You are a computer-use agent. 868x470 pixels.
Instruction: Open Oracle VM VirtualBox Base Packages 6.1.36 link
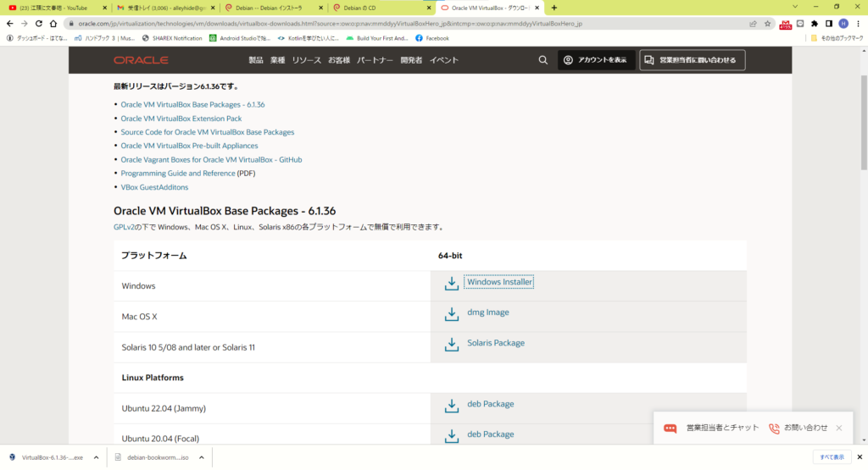pyautogui.click(x=192, y=104)
